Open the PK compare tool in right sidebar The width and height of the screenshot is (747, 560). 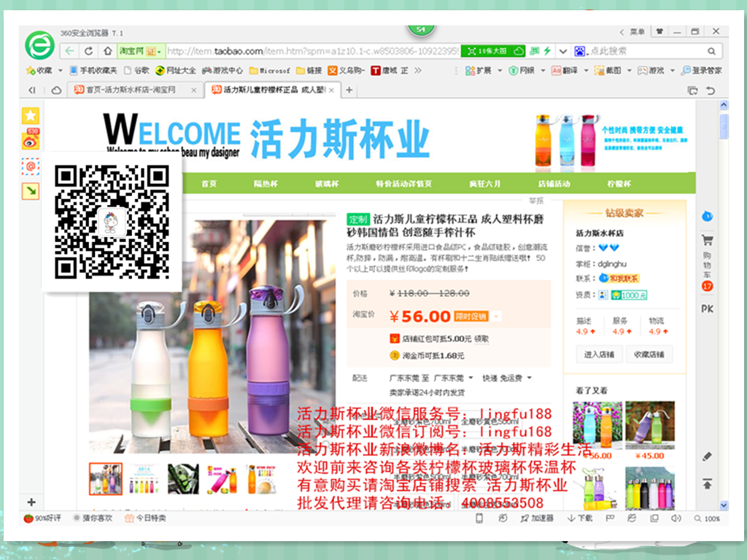[708, 309]
